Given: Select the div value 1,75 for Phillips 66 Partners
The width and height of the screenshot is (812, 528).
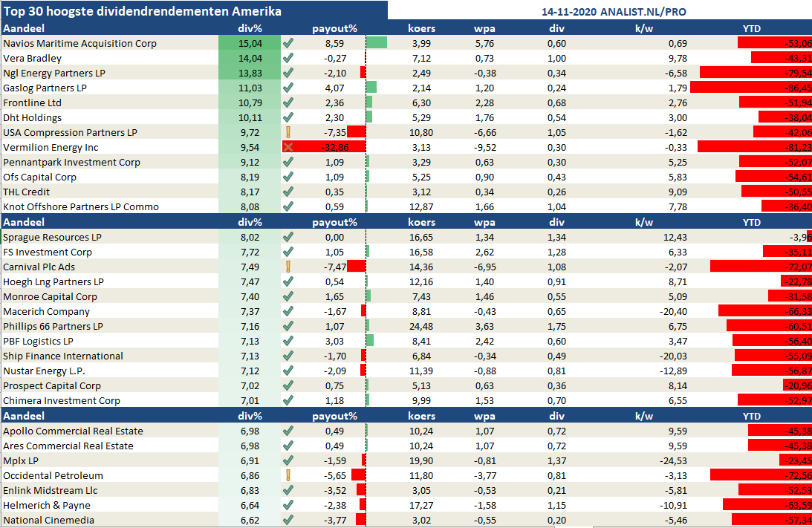Looking at the screenshot, I should click(x=556, y=327).
